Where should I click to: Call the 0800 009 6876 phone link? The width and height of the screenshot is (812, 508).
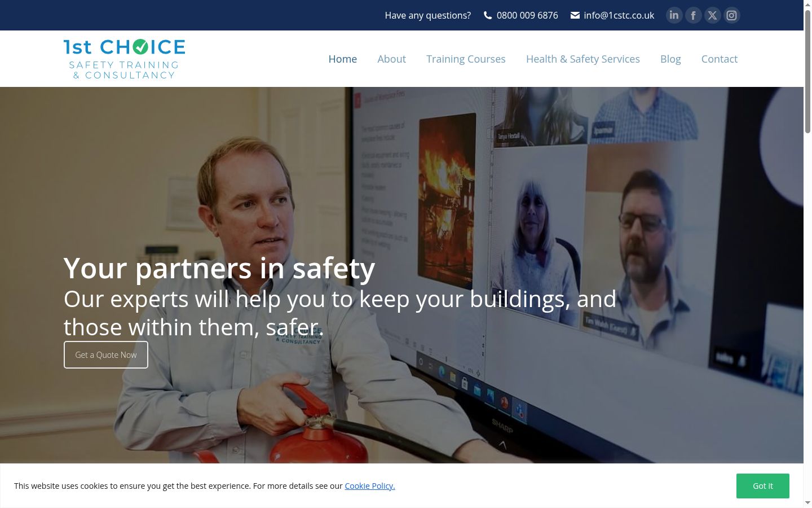527,15
